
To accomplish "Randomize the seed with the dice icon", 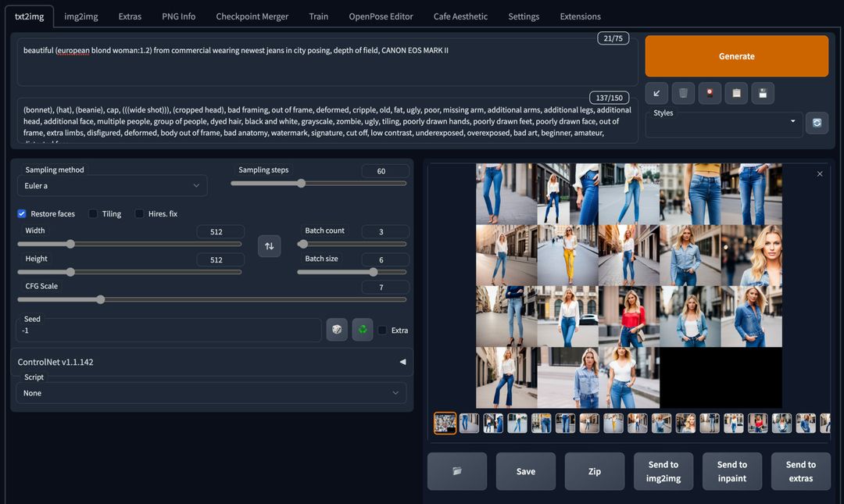I will (336, 330).
